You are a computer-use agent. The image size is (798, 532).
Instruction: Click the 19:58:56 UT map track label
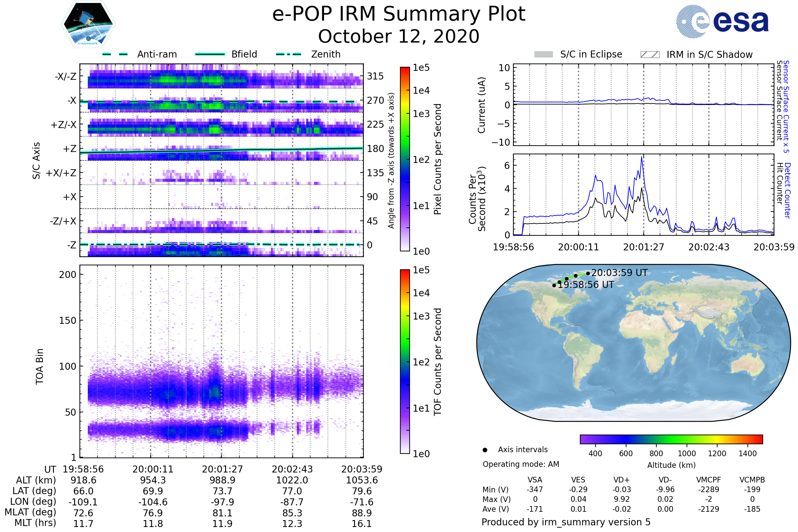coord(586,285)
